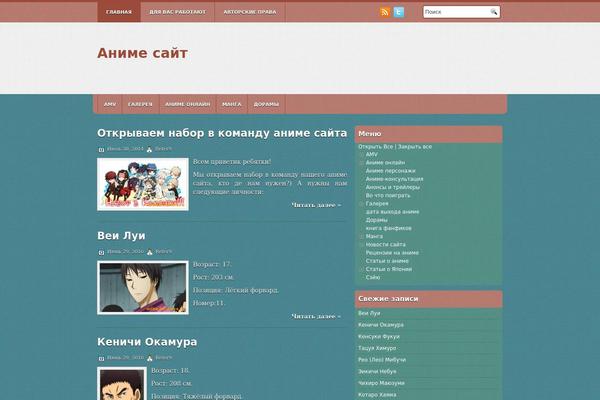Viewport: 600px width, 400px height.
Task: Open Новости сайта in sidebar menu
Action: coord(386,245)
